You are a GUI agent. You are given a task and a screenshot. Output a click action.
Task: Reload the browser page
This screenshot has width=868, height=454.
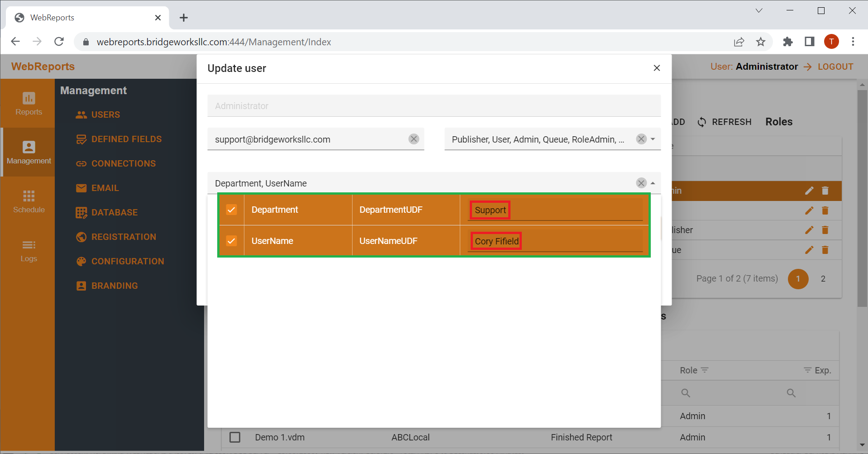pos(59,42)
